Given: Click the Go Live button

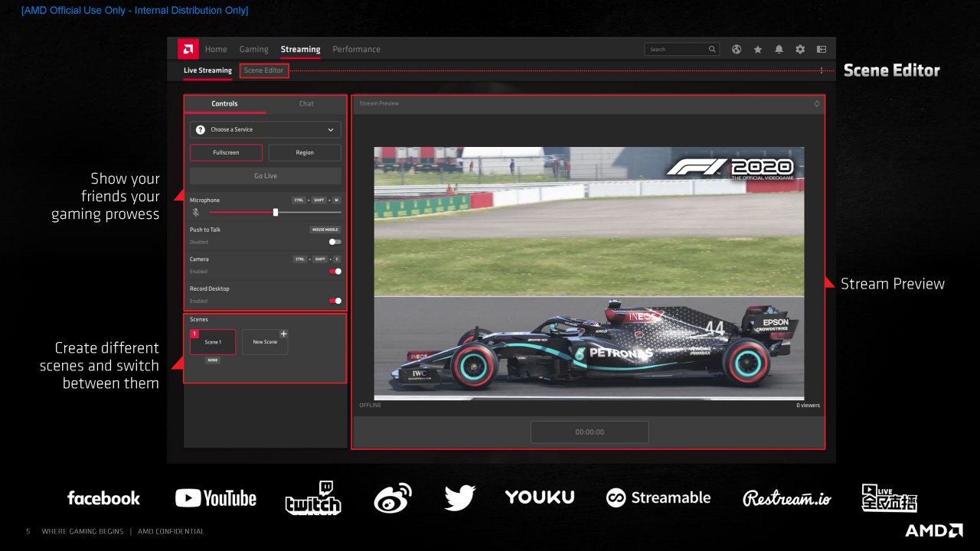Looking at the screenshot, I should pyautogui.click(x=266, y=176).
